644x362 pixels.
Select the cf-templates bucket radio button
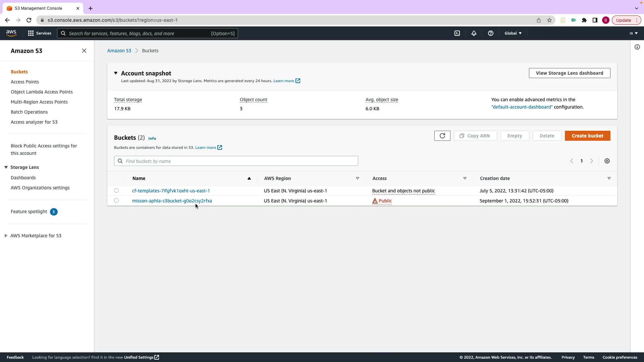(116, 190)
